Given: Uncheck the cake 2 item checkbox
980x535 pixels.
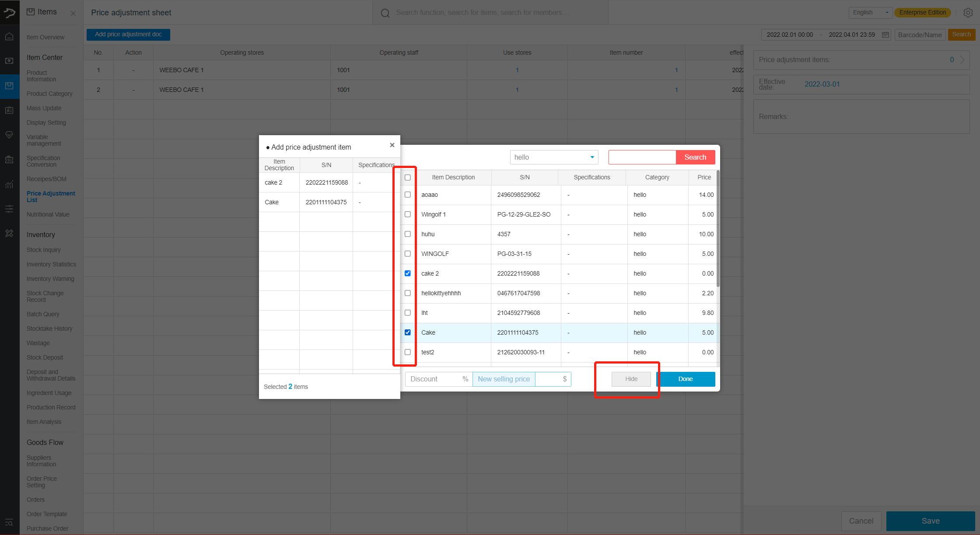Looking at the screenshot, I should point(408,273).
